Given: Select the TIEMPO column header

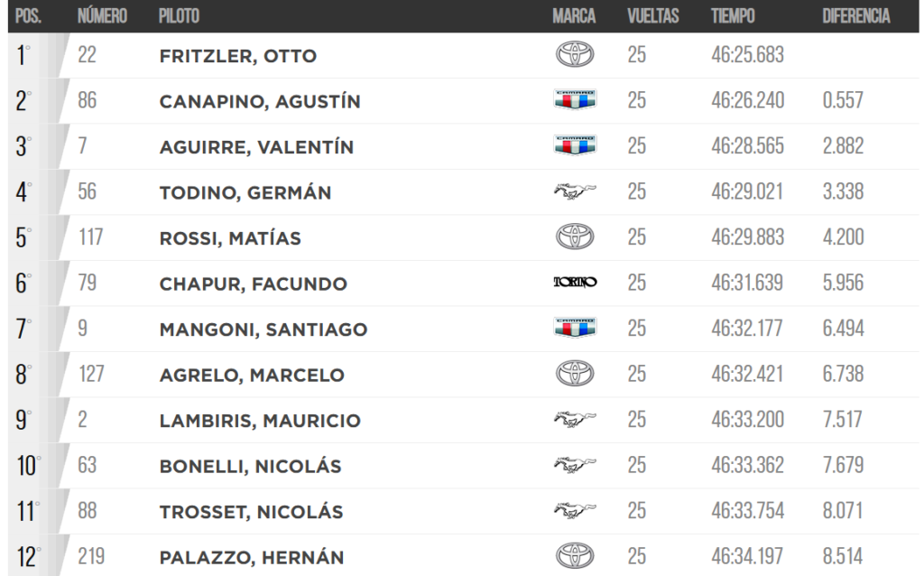Looking at the screenshot, I should tap(733, 16).
